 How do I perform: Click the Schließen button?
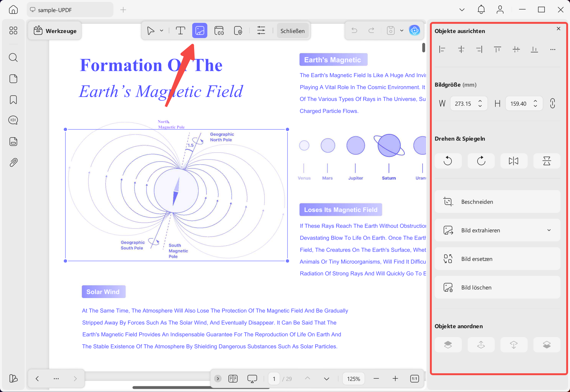point(293,31)
